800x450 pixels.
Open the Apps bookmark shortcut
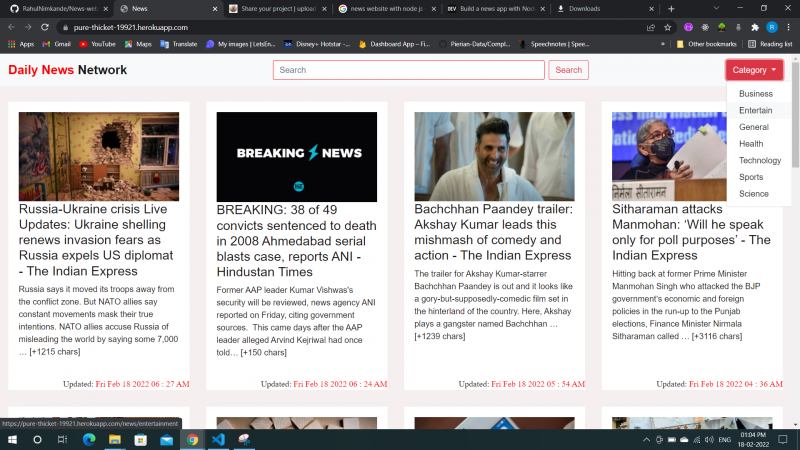coord(21,44)
